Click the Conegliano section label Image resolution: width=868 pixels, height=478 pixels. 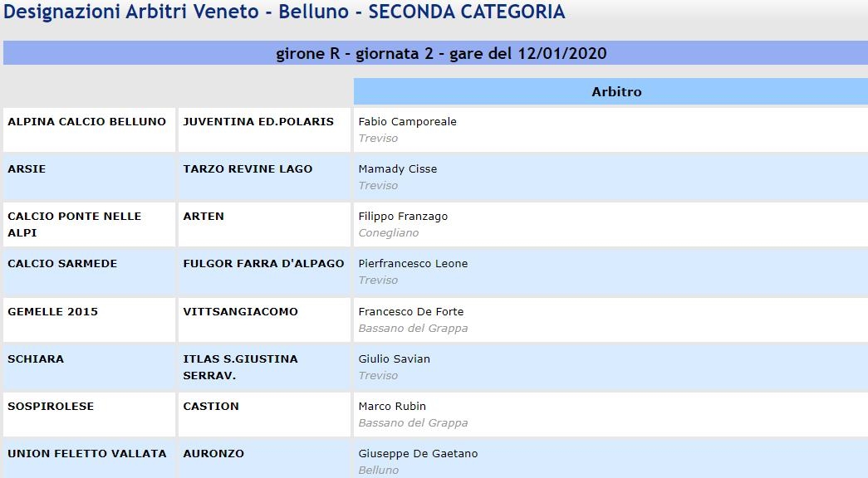tap(388, 233)
